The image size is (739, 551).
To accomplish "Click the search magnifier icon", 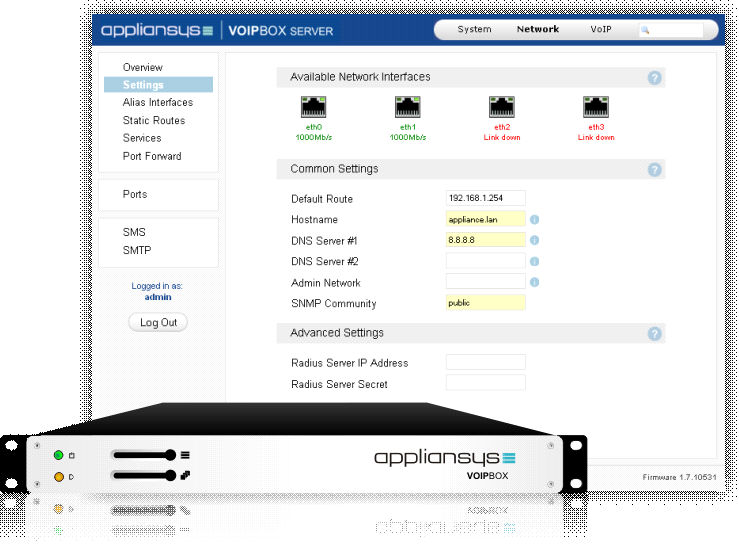I will pyautogui.click(x=645, y=30).
